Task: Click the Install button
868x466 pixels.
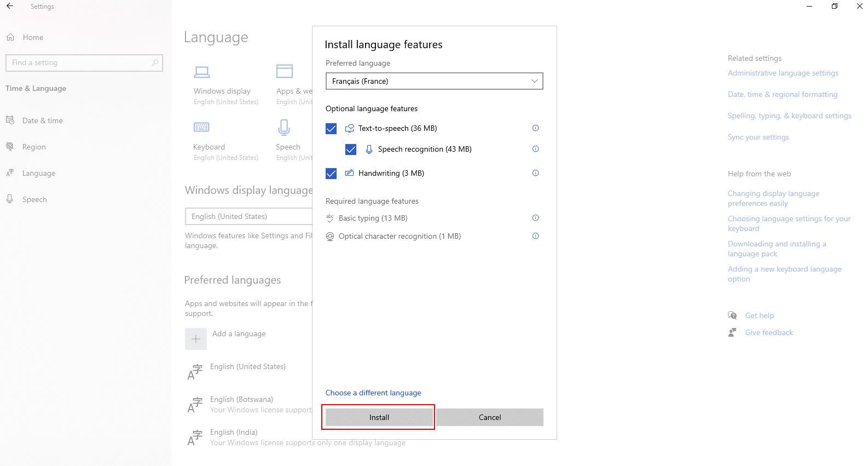Action: [x=379, y=417]
